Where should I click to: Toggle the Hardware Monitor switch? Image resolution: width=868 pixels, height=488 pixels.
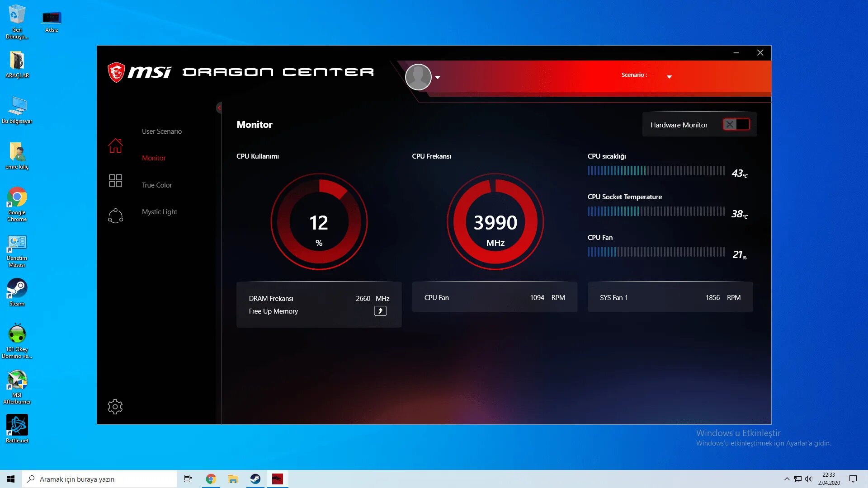click(x=736, y=124)
